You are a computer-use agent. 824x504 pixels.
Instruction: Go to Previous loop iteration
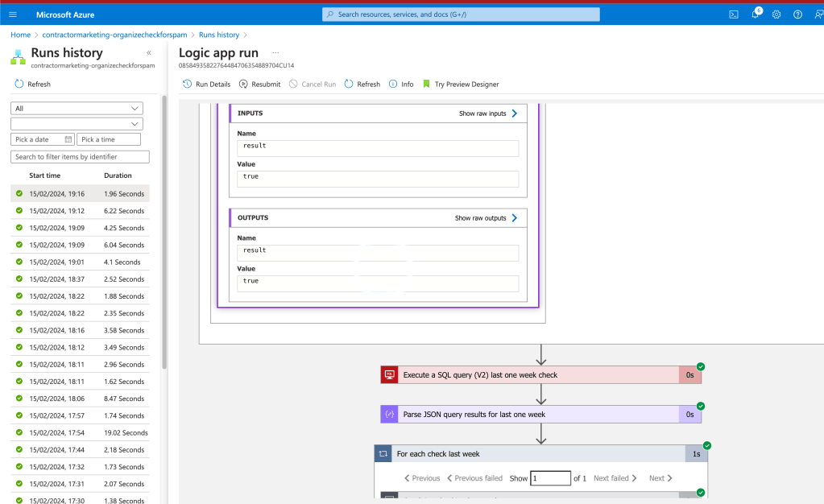click(x=422, y=478)
